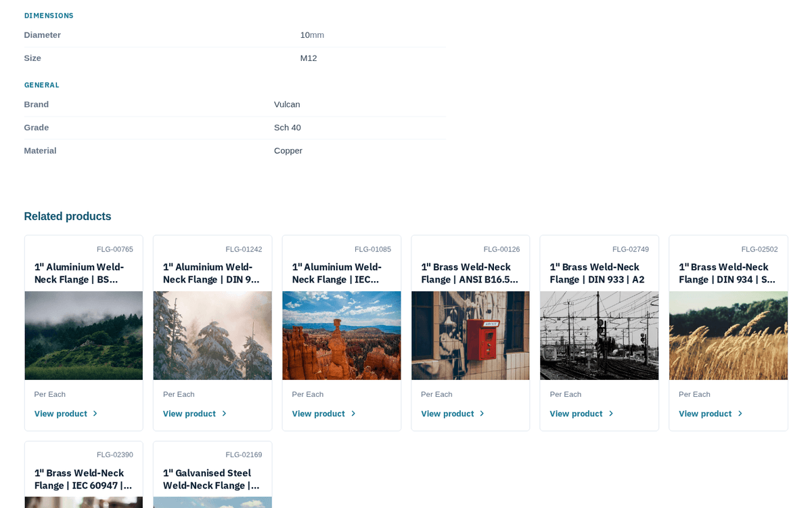812x508 pixels.
Task: Open View product link for FLG-02502
Action: click(x=710, y=414)
